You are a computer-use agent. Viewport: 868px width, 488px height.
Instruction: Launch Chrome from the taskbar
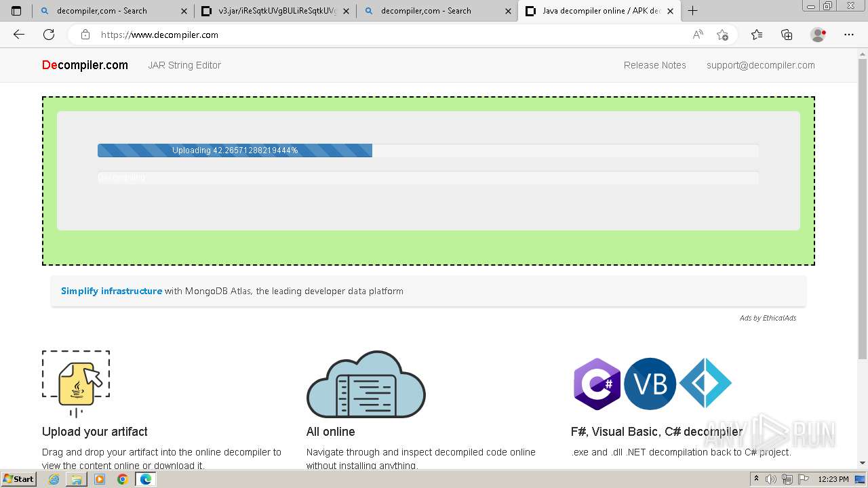point(122,479)
